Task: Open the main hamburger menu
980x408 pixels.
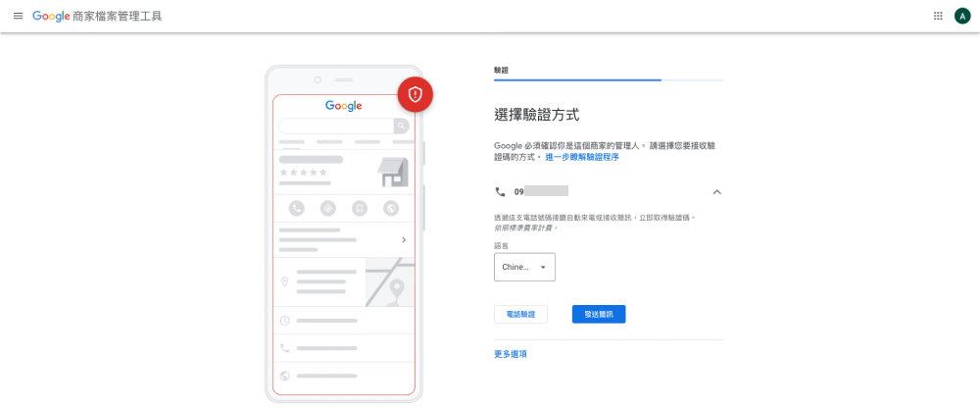Action: point(18,17)
